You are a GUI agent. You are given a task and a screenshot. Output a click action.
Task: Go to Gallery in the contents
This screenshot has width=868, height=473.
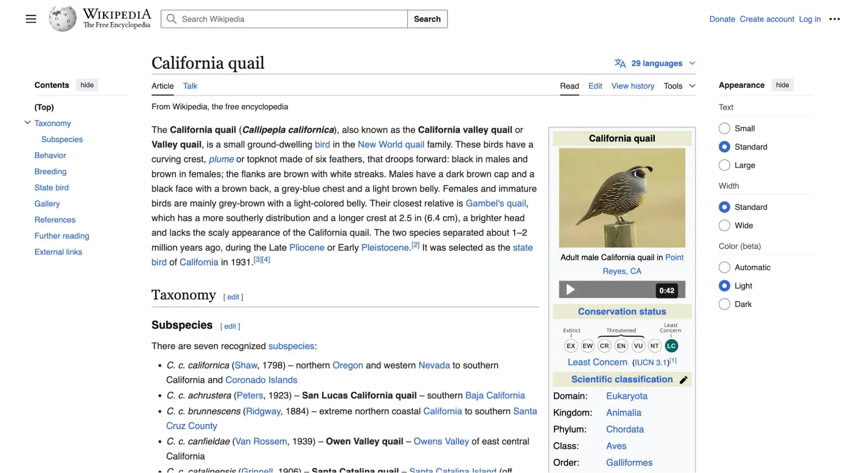coord(47,204)
